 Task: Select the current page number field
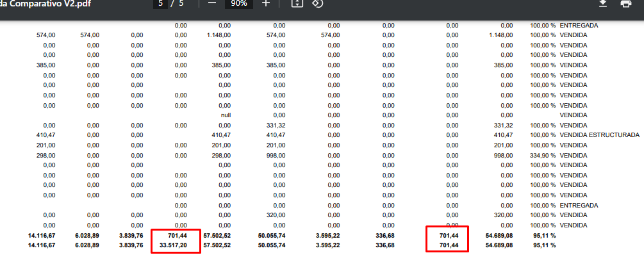(x=161, y=4)
